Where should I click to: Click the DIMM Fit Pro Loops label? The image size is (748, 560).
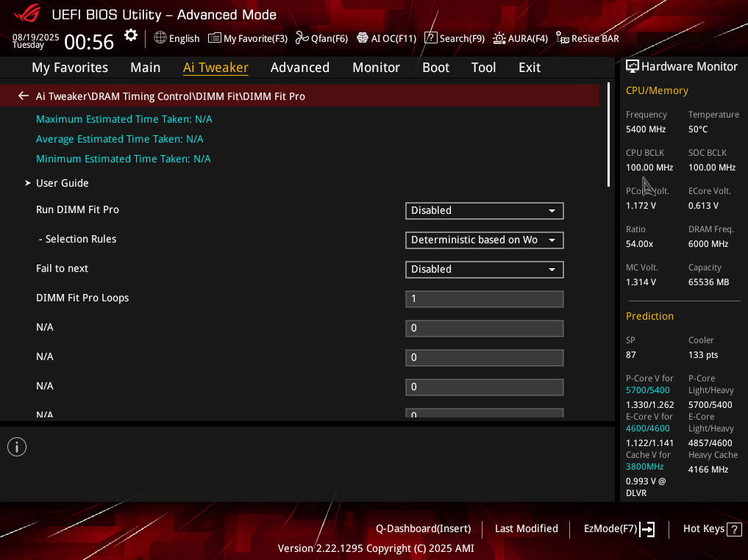click(x=82, y=298)
